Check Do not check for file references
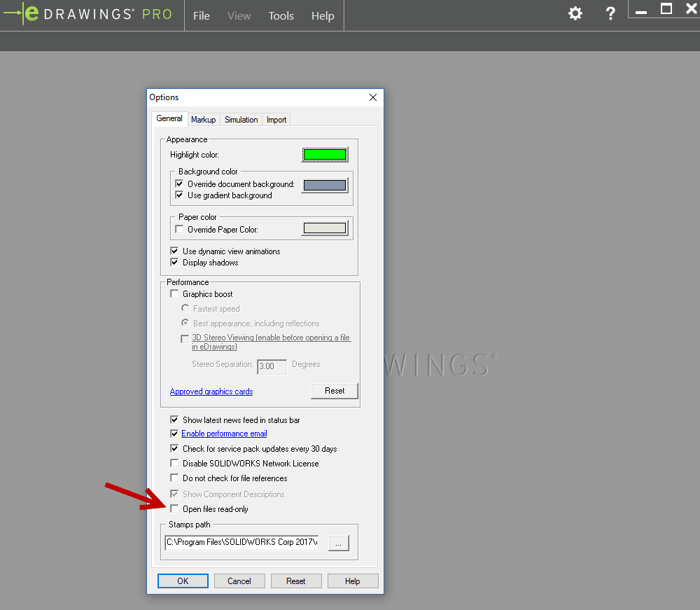Screen dimensions: 700x610 174,478
